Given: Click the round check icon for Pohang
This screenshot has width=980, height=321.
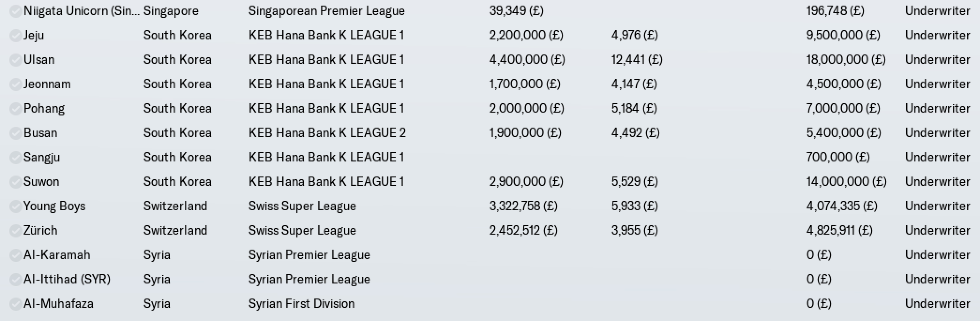Looking at the screenshot, I should [x=15, y=108].
